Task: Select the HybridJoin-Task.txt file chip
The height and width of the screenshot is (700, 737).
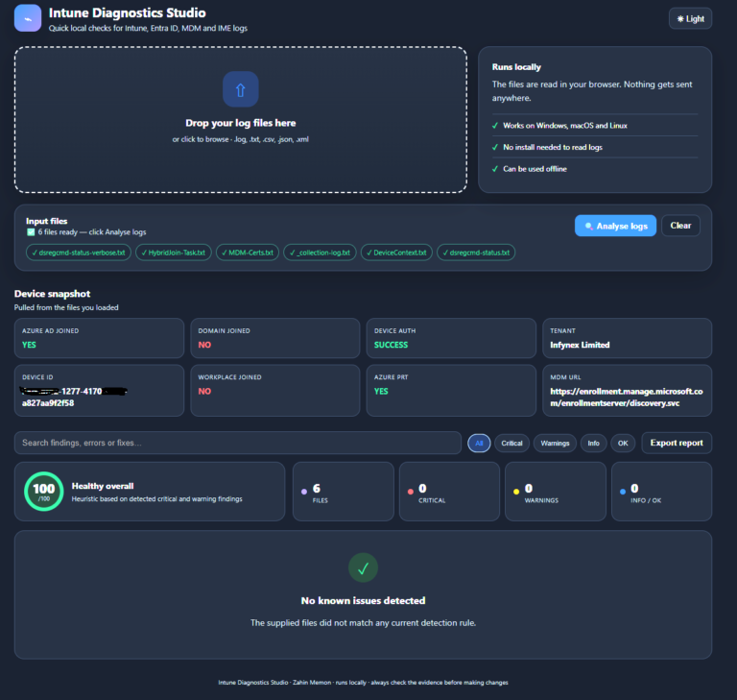Action: pos(174,253)
